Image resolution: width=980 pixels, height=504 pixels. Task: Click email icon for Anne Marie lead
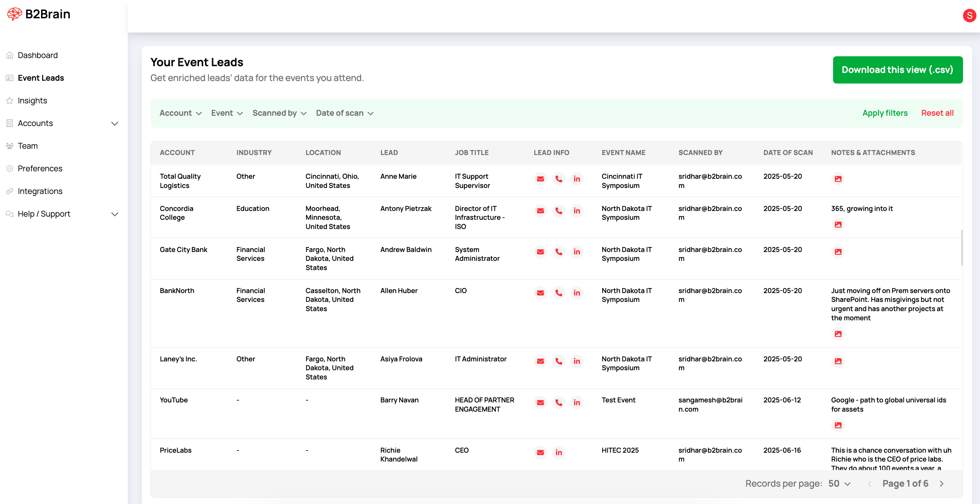(x=540, y=179)
